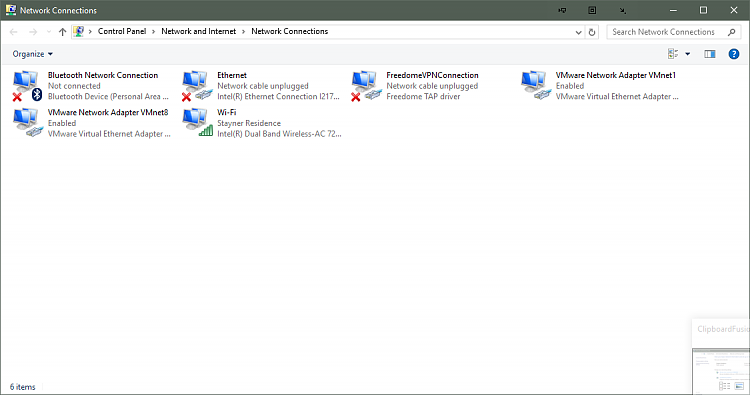Close the Network Connections window
Image resolution: width=750 pixels, height=395 pixels.
click(734, 10)
